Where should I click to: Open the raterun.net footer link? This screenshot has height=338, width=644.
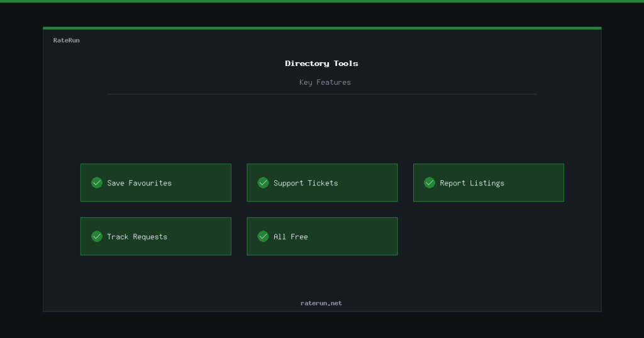point(321,303)
